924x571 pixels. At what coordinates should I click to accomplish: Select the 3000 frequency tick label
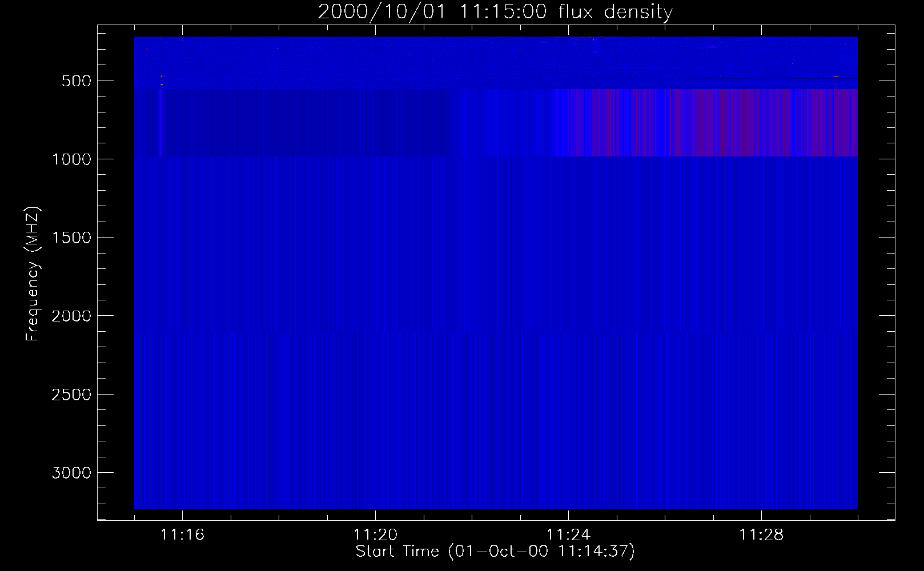[x=71, y=473]
